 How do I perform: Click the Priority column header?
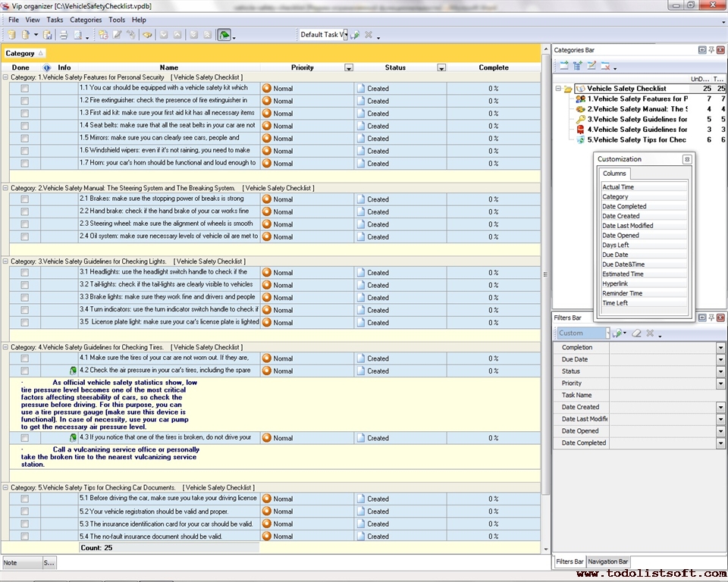coord(302,67)
